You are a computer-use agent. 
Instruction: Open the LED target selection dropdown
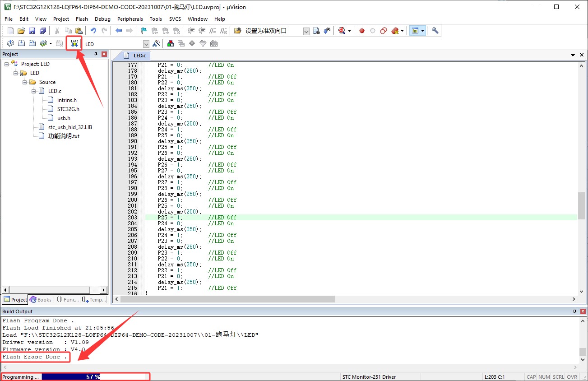coord(146,44)
